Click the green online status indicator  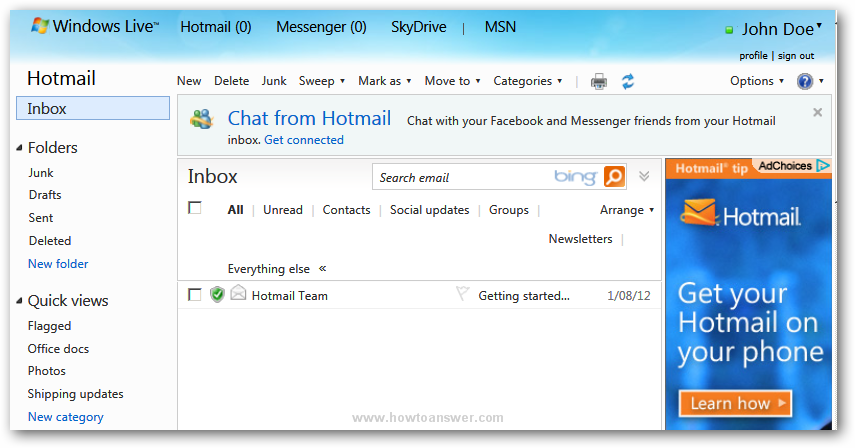[729, 30]
